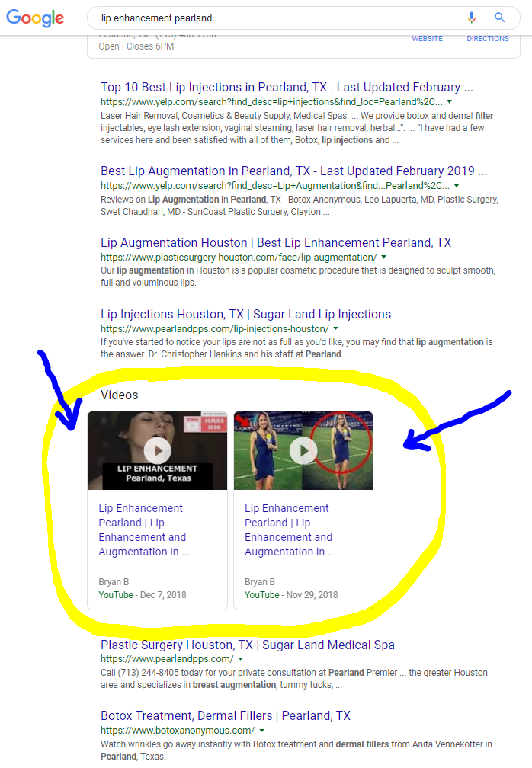532x768 pixels.
Task: Expand dropdown arrow beside the plasticsurgery-houston.com URL
Action: click(x=383, y=258)
